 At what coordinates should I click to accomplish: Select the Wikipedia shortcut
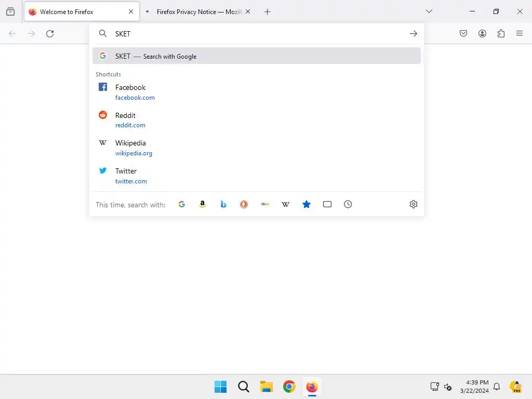click(257, 148)
